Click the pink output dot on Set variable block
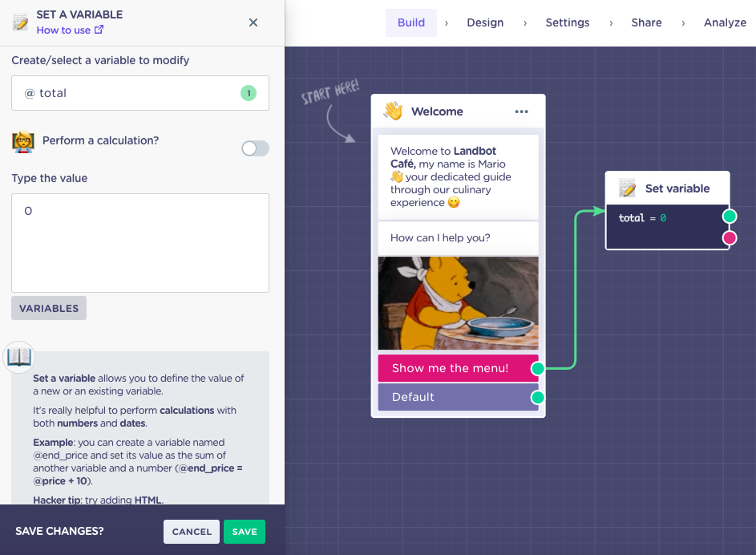Image resolution: width=756 pixels, height=555 pixels. [x=730, y=237]
